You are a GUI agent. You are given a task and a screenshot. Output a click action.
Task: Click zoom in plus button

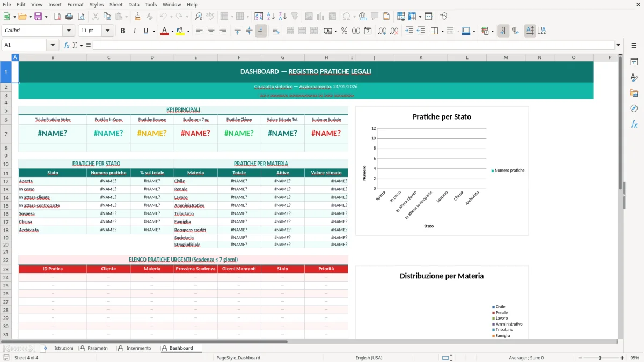pos(622,358)
